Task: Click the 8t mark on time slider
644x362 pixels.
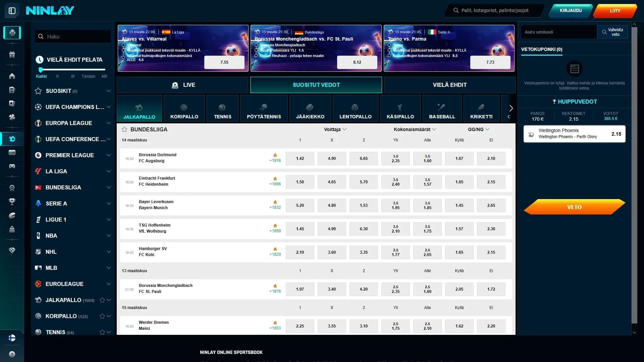Action: [73, 76]
